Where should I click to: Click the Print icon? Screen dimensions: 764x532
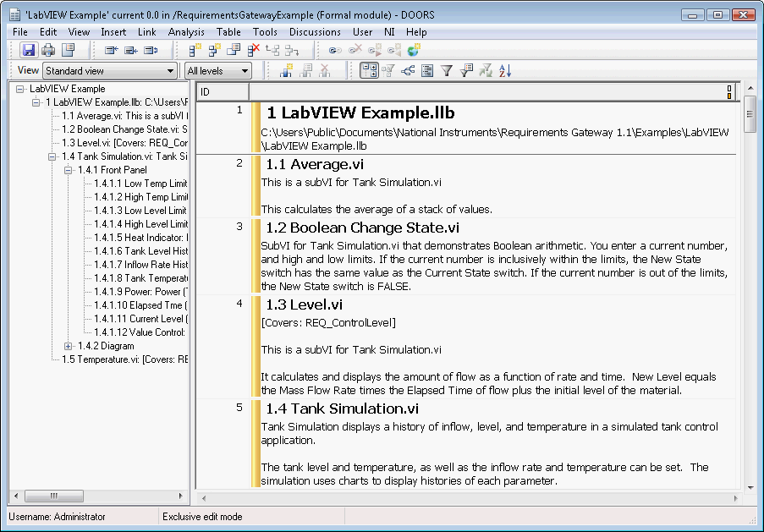click(x=48, y=51)
